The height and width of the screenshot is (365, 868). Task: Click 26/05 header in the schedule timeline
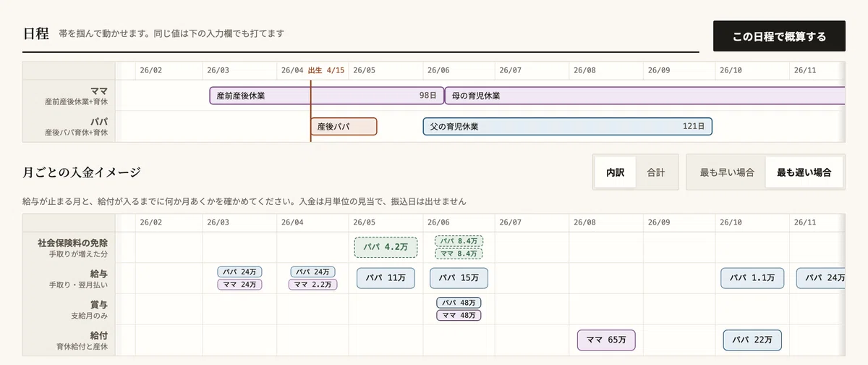pyautogui.click(x=365, y=70)
